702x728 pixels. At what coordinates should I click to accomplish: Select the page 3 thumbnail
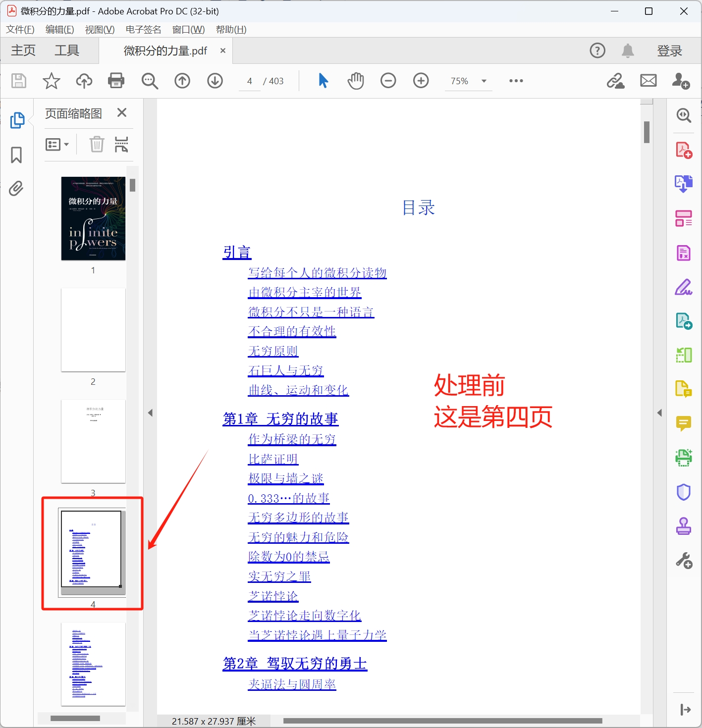[93, 441]
